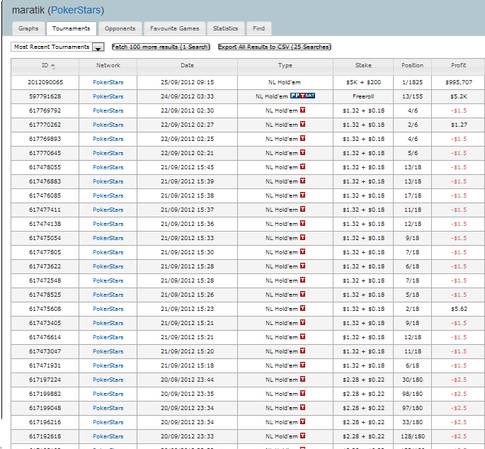Switch to the Statistics tab
Screen dimensions: 485x449
225,29
